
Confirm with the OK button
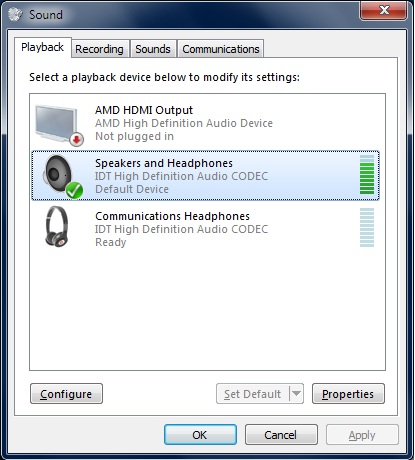click(x=200, y=435)
